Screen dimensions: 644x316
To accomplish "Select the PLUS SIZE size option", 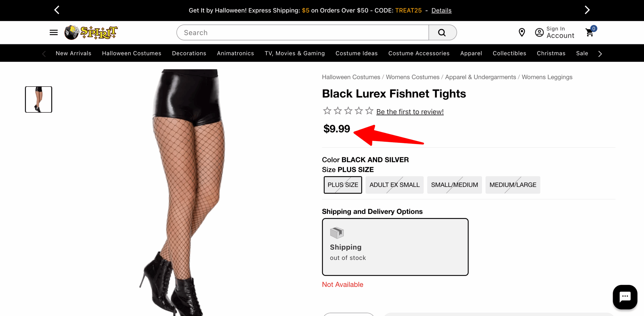I will 343,185.
